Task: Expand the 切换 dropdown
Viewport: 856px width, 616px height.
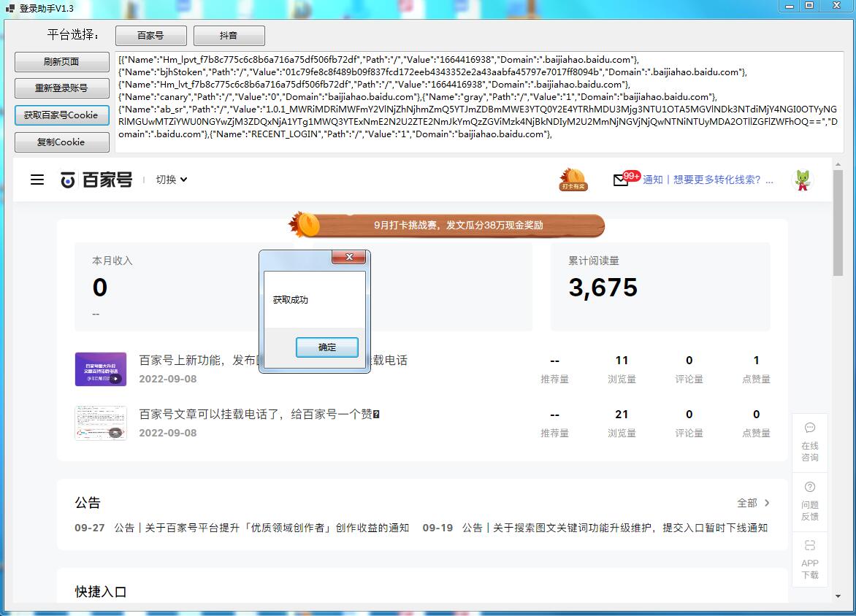Action: (172, 180)
